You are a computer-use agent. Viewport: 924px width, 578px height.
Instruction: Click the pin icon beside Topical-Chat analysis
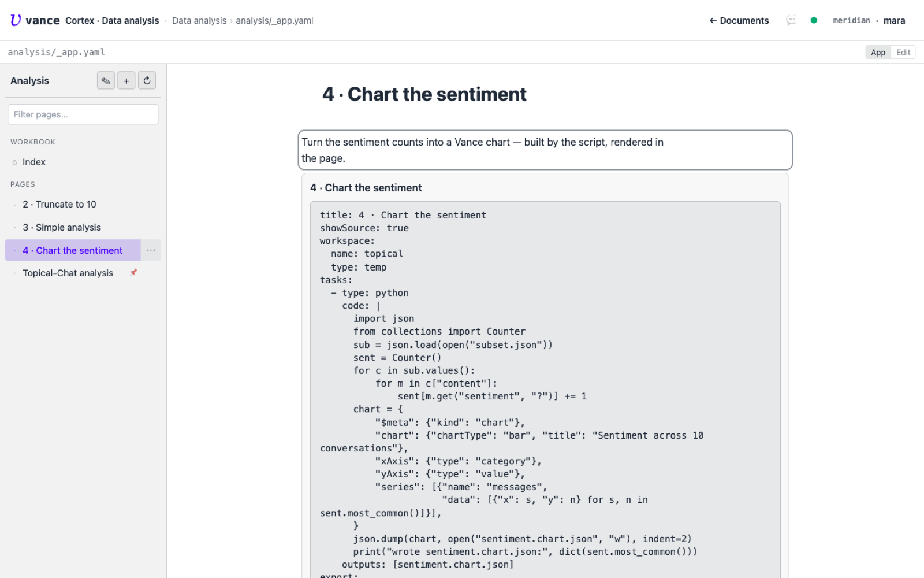pos(133,272)
